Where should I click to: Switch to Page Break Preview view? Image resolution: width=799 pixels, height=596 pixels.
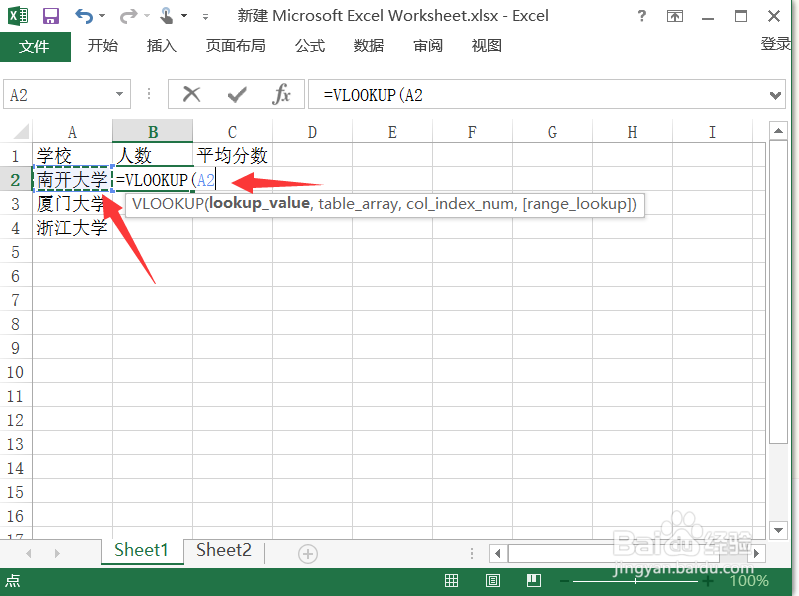coord(534,581)
